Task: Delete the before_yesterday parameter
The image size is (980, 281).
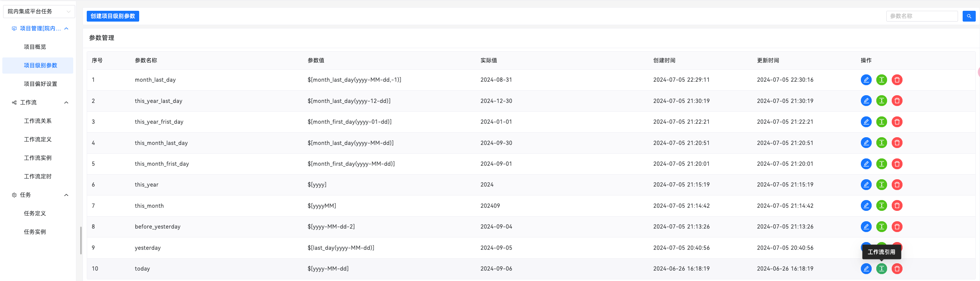Action: [897, 227]
